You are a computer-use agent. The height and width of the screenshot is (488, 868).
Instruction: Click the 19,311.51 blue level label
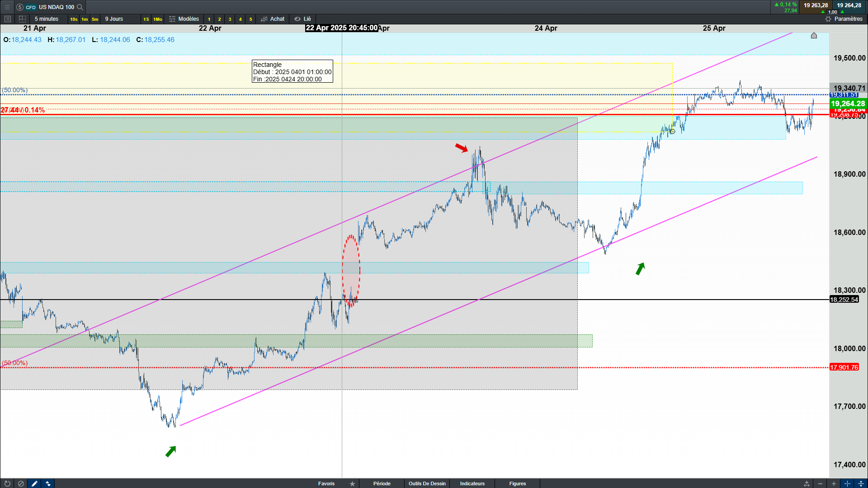pyautogui.click(x=844, y=95)
